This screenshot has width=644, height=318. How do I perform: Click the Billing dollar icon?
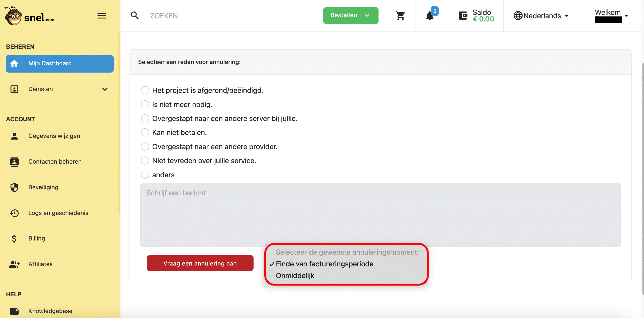pos(14,239)
